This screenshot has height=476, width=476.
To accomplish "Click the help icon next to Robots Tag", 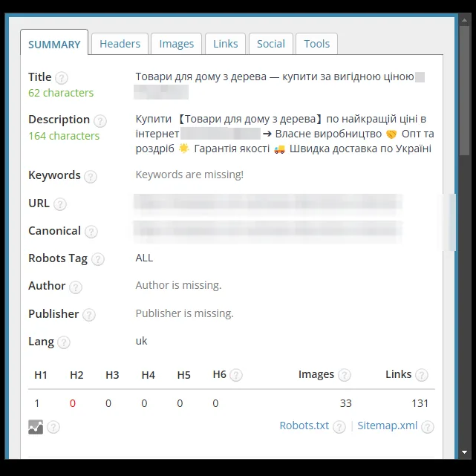I will point(98,259).
